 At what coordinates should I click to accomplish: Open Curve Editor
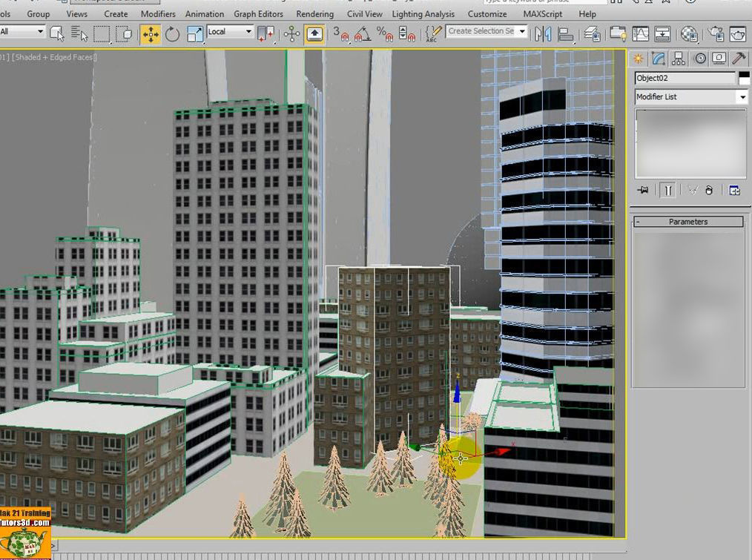coord(640,34)
